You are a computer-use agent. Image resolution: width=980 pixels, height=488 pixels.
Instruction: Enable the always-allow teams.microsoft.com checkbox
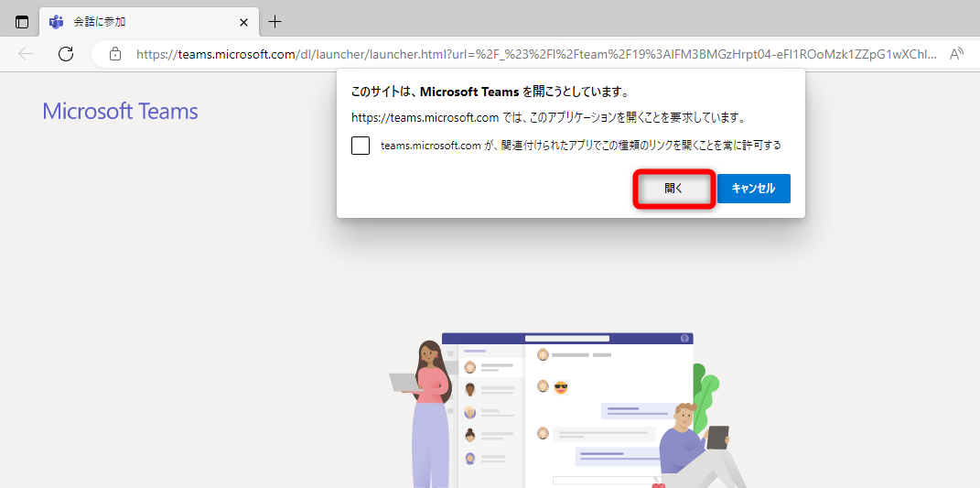(361, 146)
